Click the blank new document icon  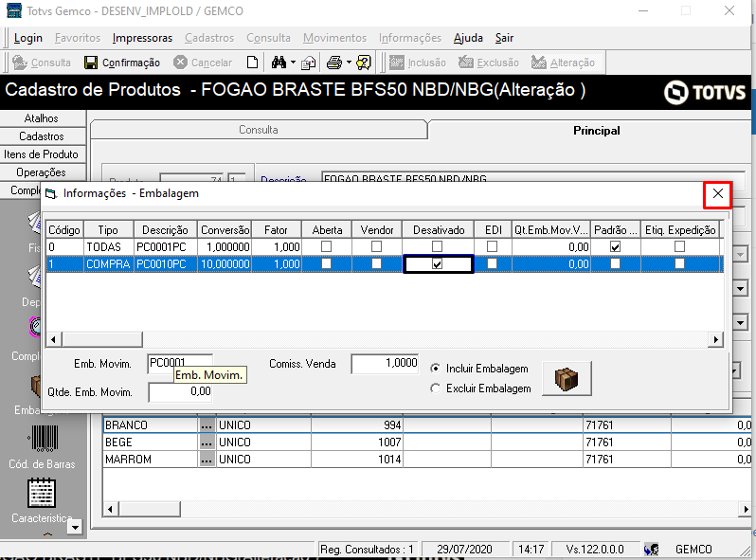[x=252, y=63]
